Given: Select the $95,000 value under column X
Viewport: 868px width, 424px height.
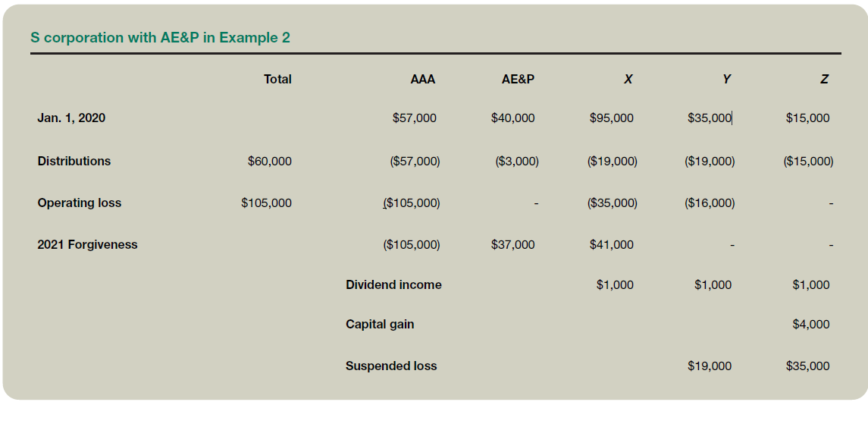Looking at the screenshot, I should tap(611, 118).
